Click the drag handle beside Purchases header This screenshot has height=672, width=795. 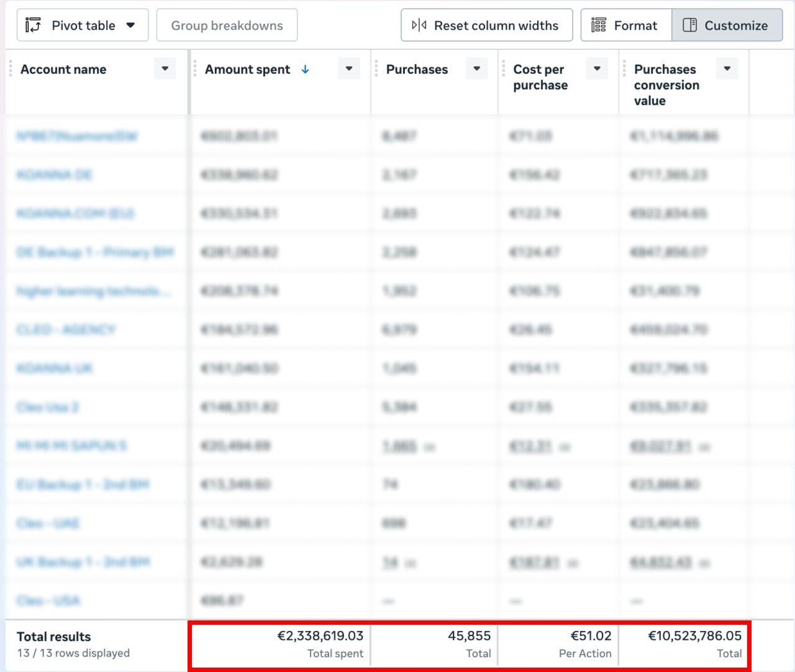(x=376, y=69)
